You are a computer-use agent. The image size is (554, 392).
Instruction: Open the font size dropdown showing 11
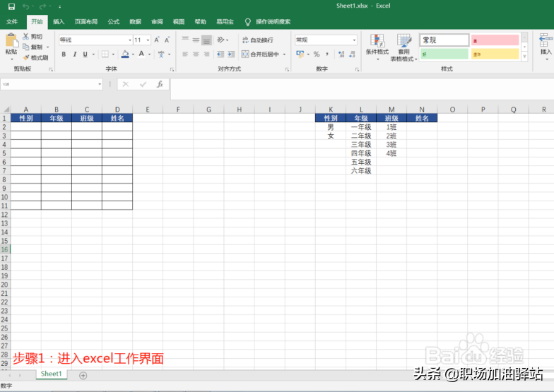click(x=148, y=40)
